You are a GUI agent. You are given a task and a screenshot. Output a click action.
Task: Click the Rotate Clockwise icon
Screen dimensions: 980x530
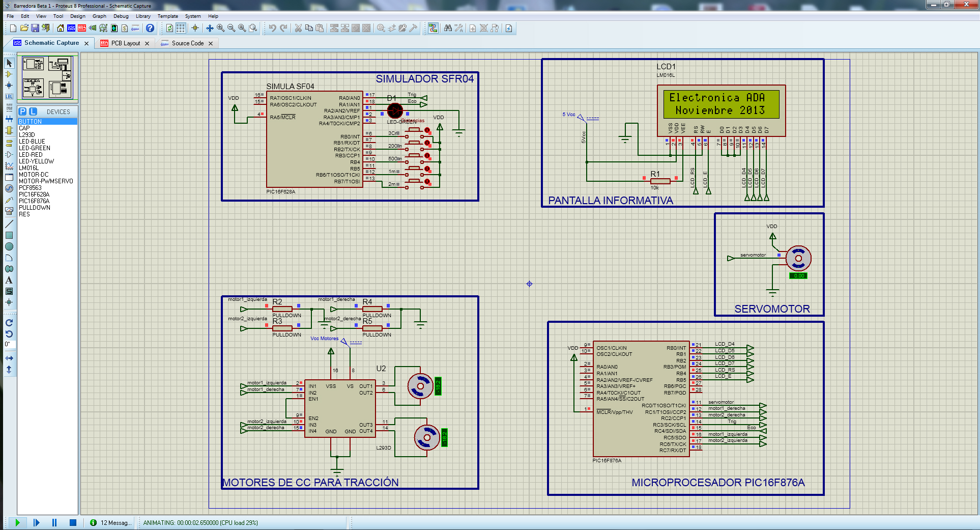(x=9, y=323)
